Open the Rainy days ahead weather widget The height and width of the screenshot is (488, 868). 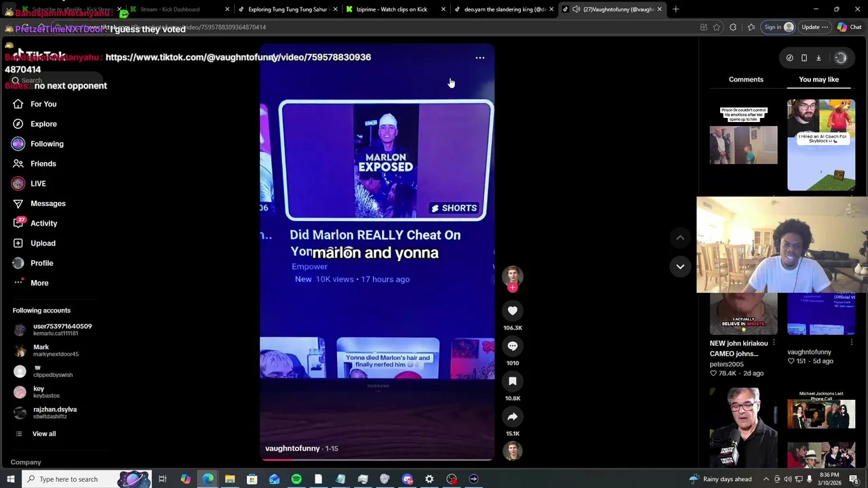click(719, 479)
